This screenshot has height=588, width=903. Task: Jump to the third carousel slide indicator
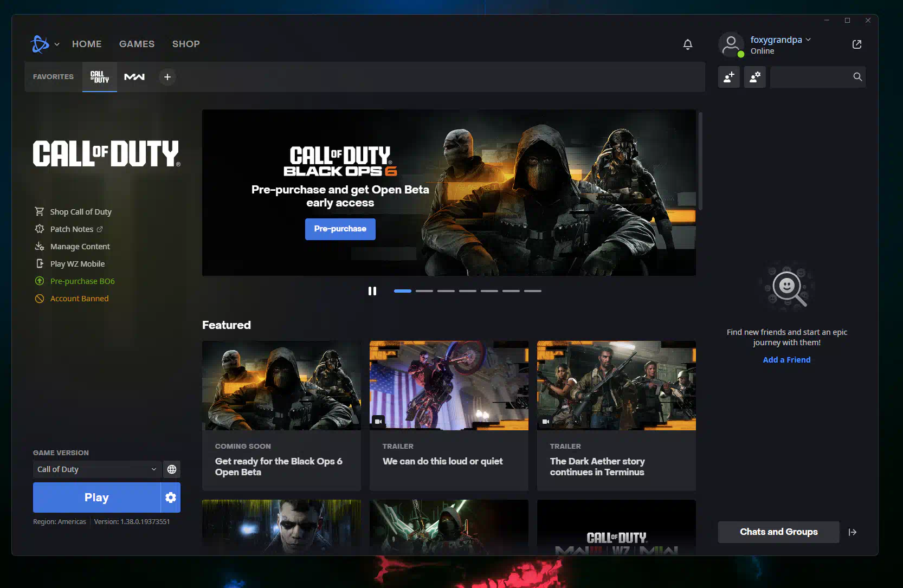pyautogui.click(x=446, y=291)
